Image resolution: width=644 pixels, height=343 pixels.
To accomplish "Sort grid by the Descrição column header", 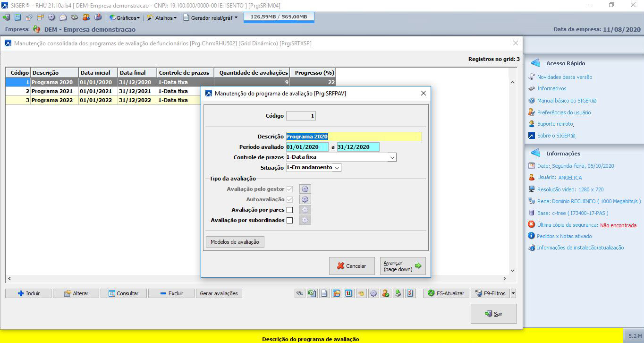I will (54, 73).
